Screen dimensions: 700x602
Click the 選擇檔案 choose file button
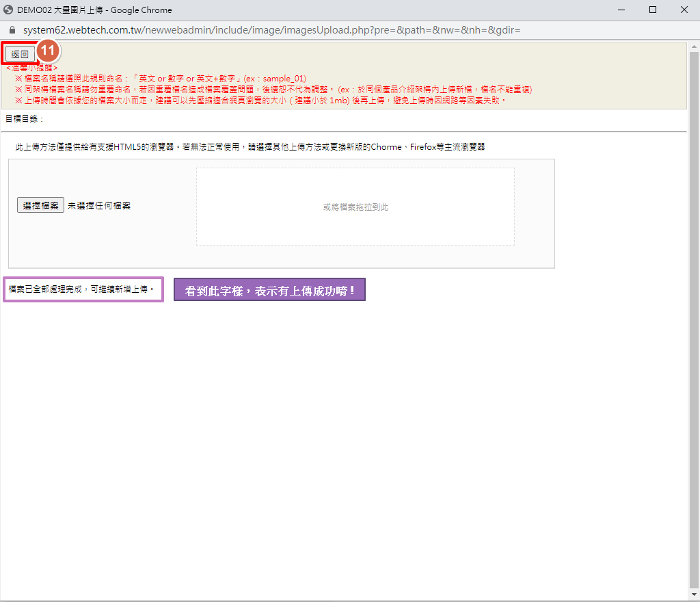click(x=40, y=205)
